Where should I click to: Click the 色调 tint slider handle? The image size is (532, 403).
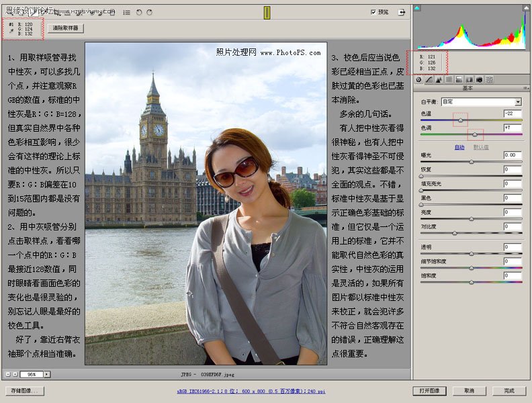pos(475,135)
